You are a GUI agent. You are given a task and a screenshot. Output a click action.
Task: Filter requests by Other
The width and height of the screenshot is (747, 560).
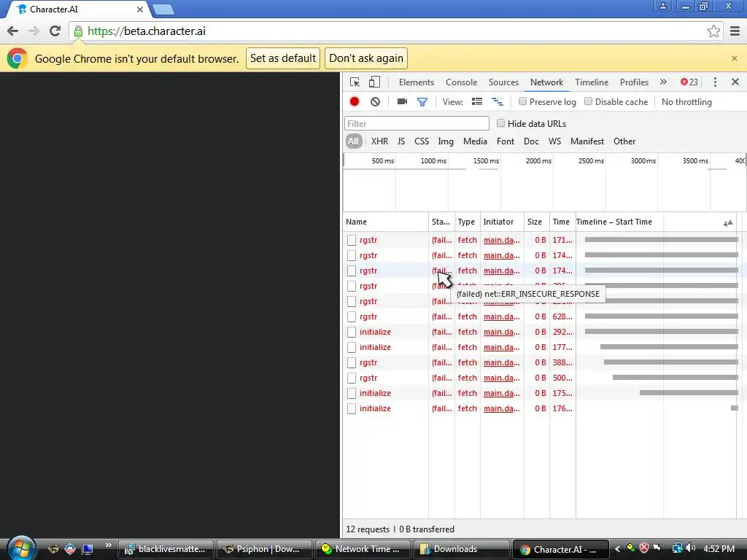624,141
